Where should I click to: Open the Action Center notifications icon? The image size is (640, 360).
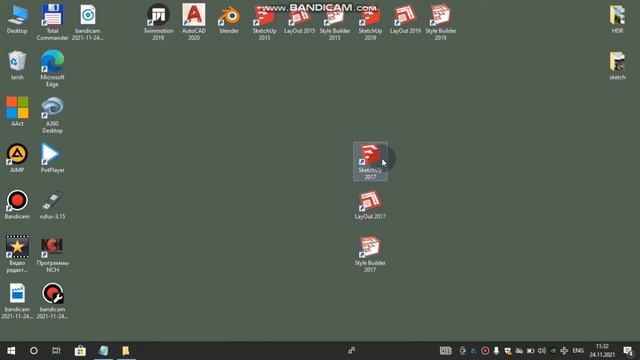click(628, 351)
